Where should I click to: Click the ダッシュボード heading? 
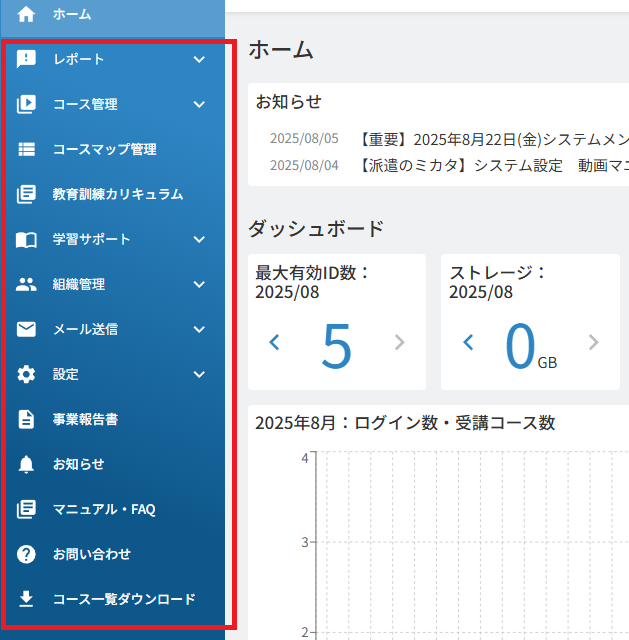tap(316, 229)
